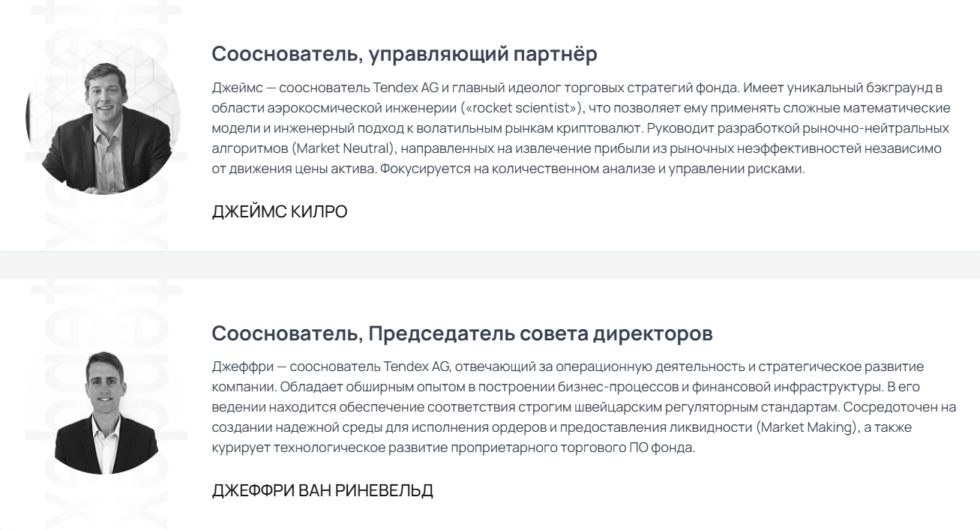Screen dimensions: 980x530
Task: Click the name ДЖЕФФРИ ВАН РИНЕВЕЛЬД
Action: pos(322,492)
